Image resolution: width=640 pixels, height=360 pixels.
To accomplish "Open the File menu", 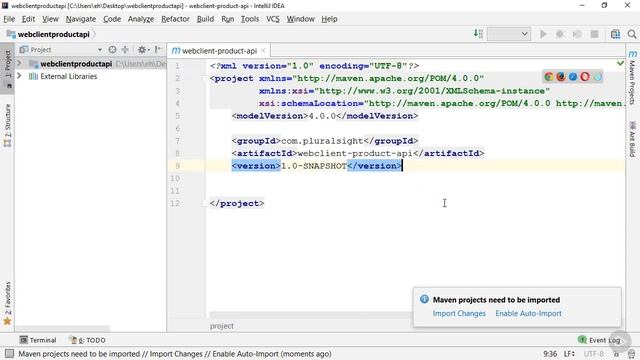I will pyautogui.click(x=9, y=19).
